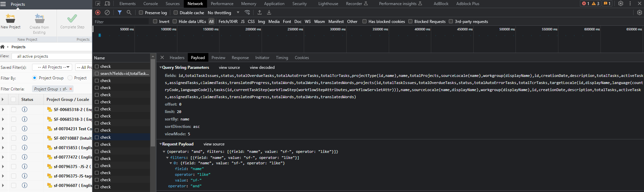
Task: Expand the SF-00710887 project row
Action: 3,138
